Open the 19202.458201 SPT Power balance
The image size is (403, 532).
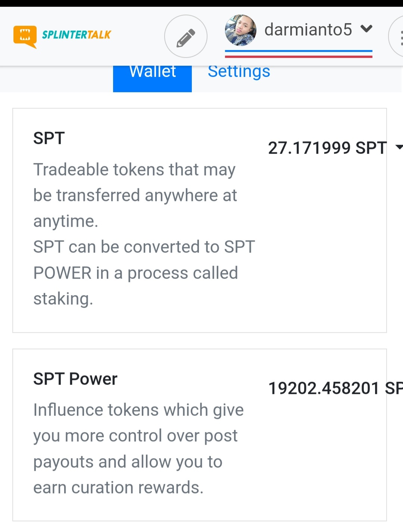point(335,388)
